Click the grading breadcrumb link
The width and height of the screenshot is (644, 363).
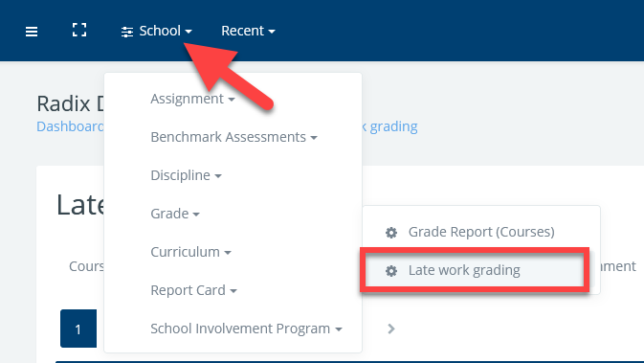click(x=393, y=126)
